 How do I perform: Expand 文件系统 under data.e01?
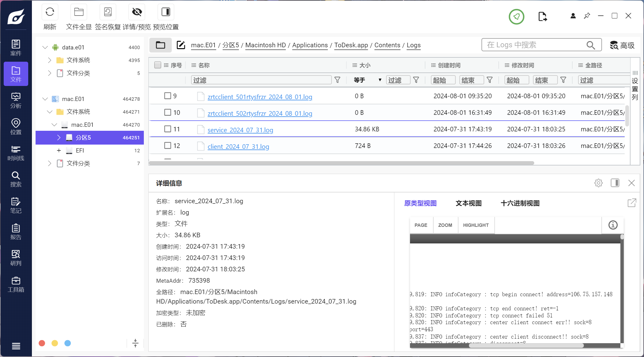(x=49, y=60)
